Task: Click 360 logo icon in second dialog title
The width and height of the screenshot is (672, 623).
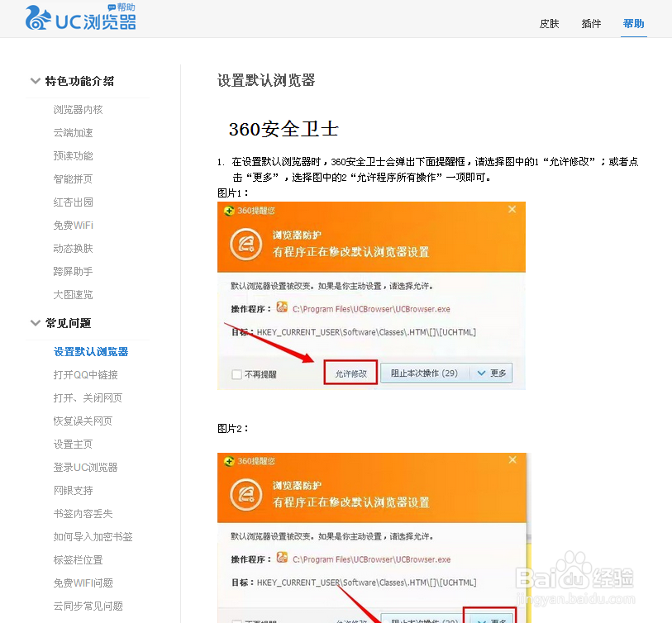Action: point(229,461)
